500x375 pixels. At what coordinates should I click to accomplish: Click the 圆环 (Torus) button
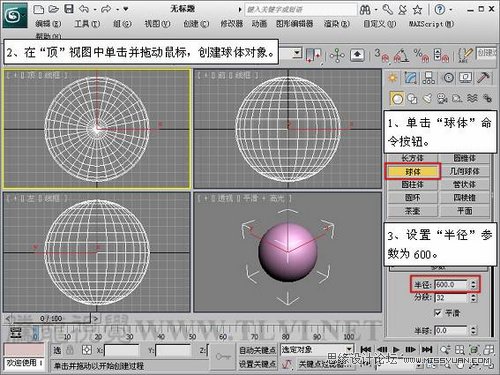[412, 198]
